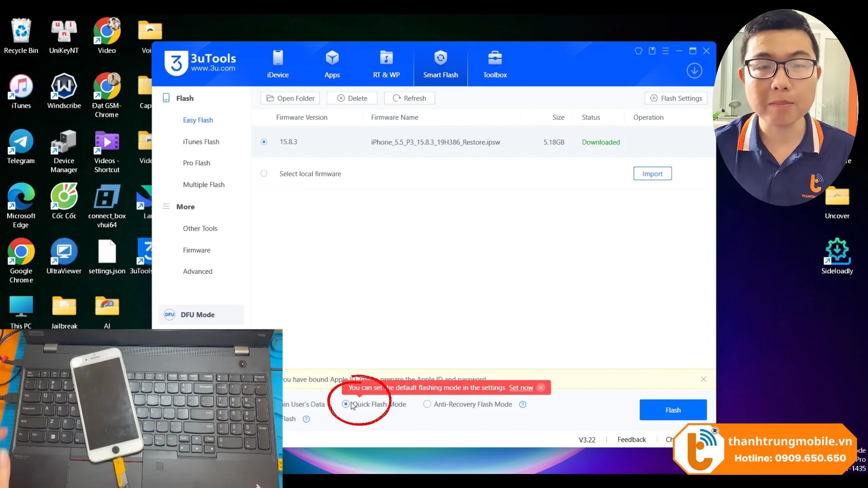Click the download manager arrow icon
This screenshot has width=868, height=488.
tap(694, 71)
